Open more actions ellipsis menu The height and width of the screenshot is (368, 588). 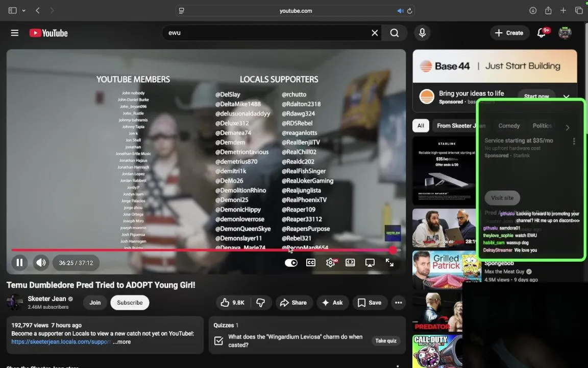point(398,303)
